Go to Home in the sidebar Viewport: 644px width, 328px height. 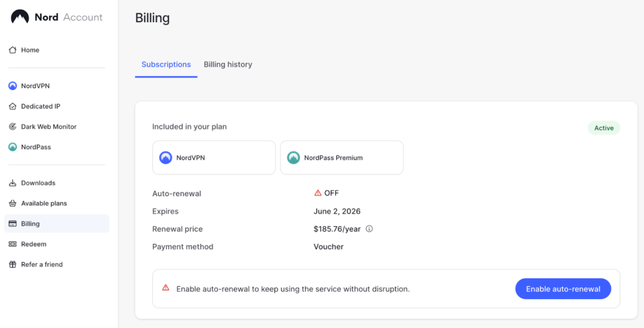point(57,50)
